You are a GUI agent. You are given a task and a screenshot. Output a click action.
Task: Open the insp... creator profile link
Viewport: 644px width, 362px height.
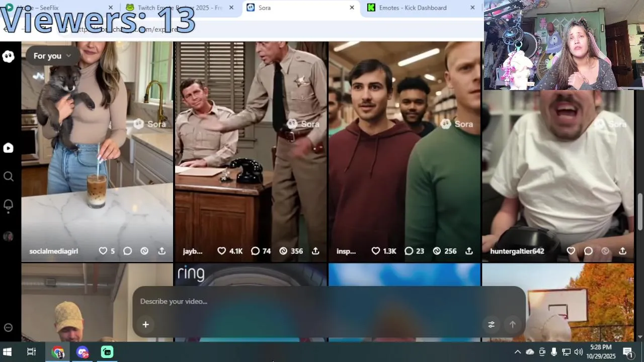click(x=346, y=251)
